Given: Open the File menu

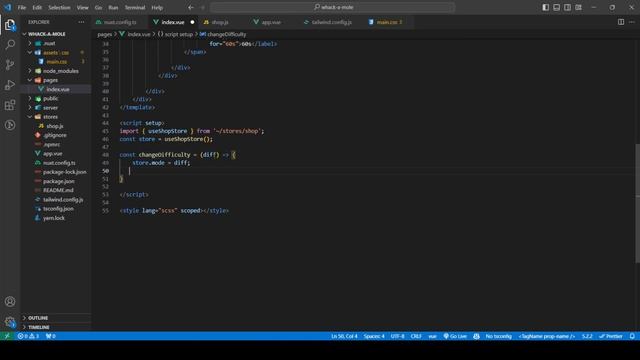Looking at the screenshot, I should [22, 7].
